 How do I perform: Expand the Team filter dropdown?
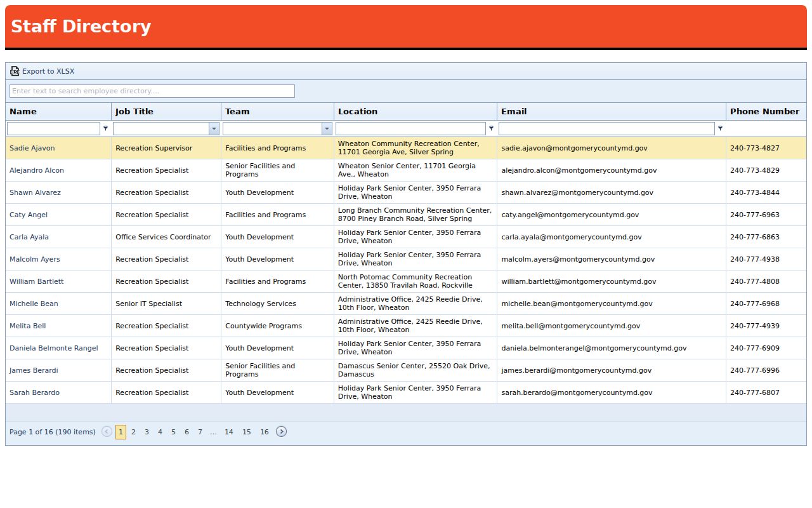[327, 128]
